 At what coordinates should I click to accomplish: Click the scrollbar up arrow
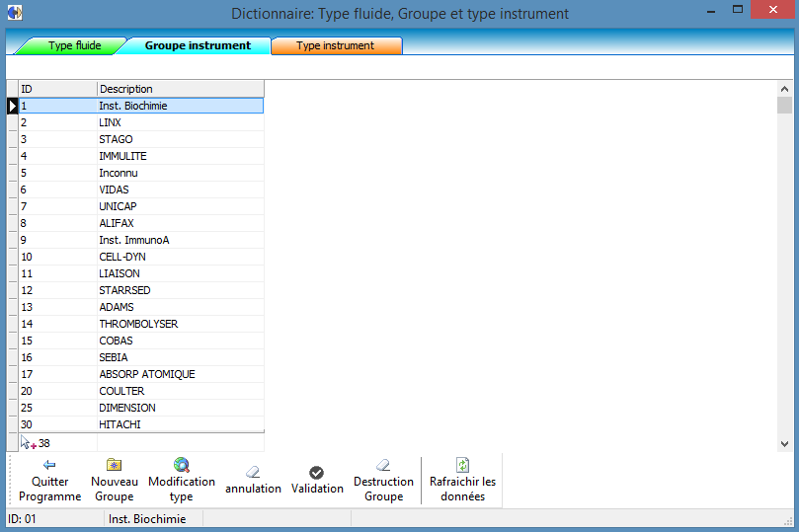[x=785, y=89]
